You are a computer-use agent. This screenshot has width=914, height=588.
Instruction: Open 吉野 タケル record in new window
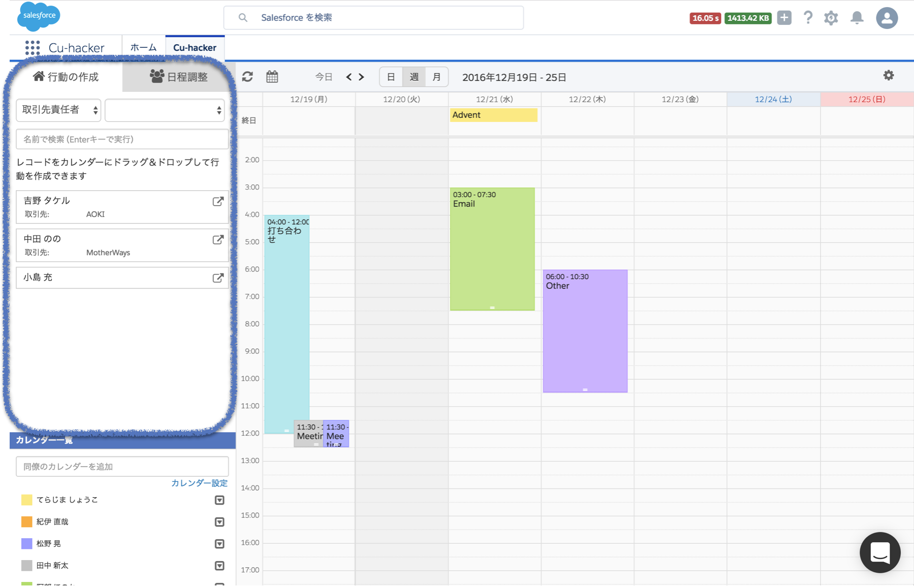pyautogui.click(x=218, y=202)
